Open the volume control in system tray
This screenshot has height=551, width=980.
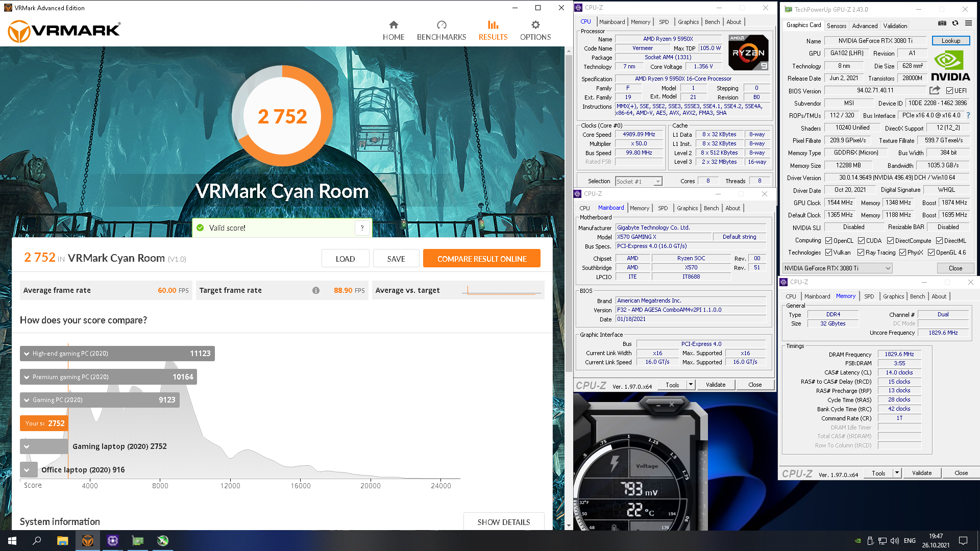click(x=895, y=541)
